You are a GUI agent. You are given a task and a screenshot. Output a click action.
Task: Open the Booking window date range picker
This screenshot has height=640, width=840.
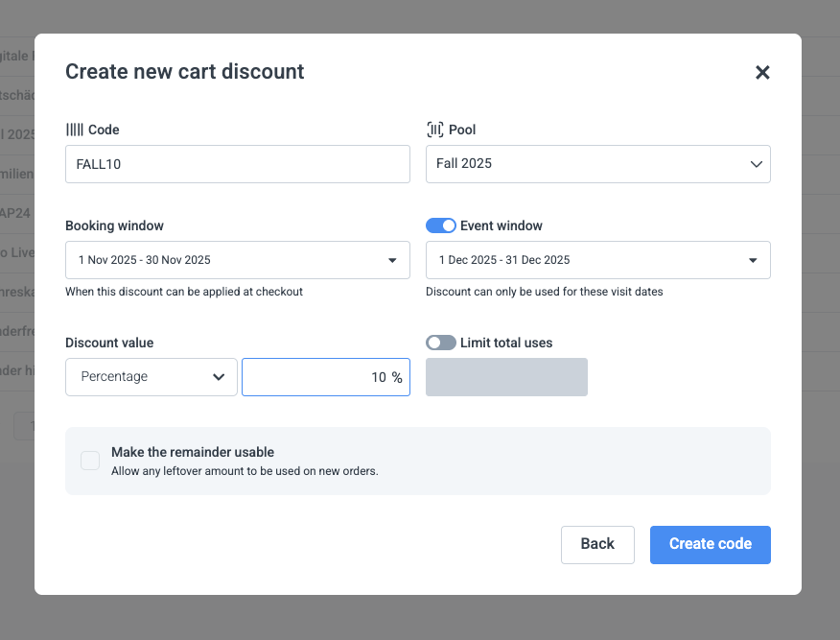[237, 260]
